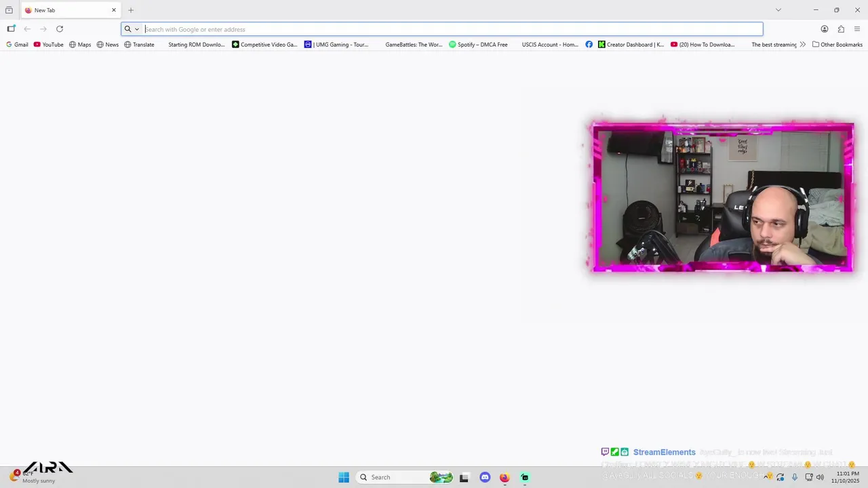Image resolution: width=868 pixels, height=488 pixels.
Task: Open the Firefox account icon
Action: pyautogui.click(x=825, y=29)
